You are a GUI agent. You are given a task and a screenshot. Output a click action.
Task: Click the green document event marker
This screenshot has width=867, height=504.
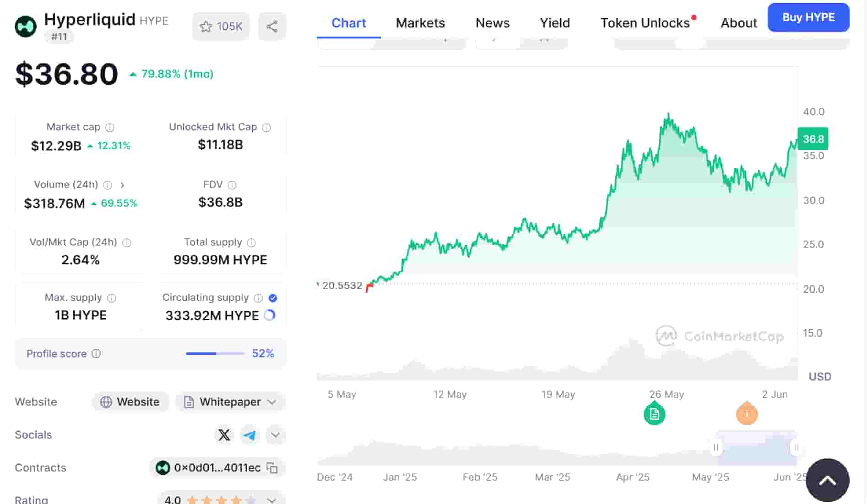coord(654,414)
